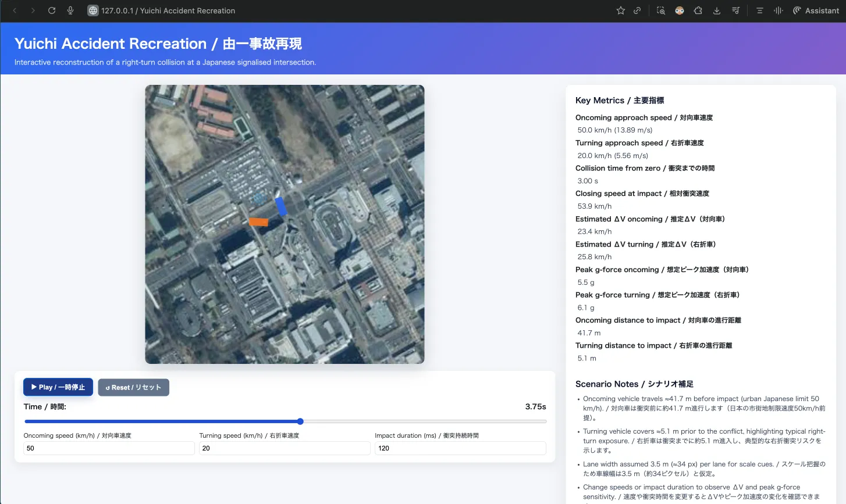Click the Oncoming speed input field

coord(109,448)
